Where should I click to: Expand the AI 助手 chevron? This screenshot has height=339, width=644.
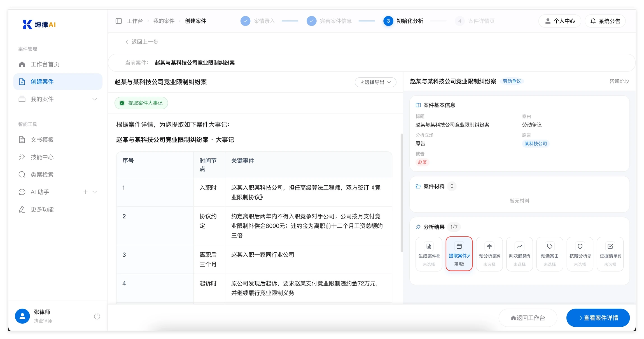click(x=95, y=192)
